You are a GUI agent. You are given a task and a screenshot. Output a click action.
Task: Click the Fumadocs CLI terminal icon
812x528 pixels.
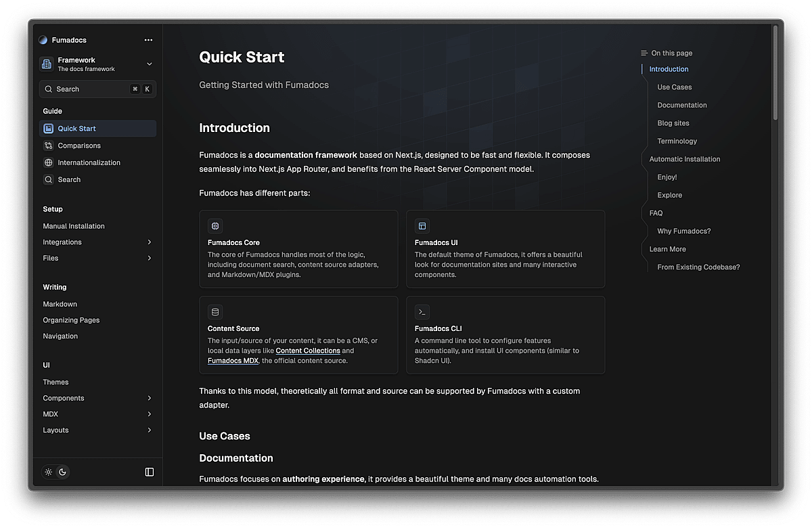click(422, 312)
